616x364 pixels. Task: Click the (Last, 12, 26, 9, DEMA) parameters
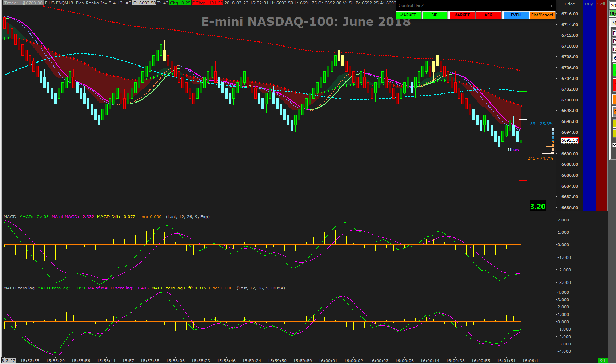tap(261, 288)
